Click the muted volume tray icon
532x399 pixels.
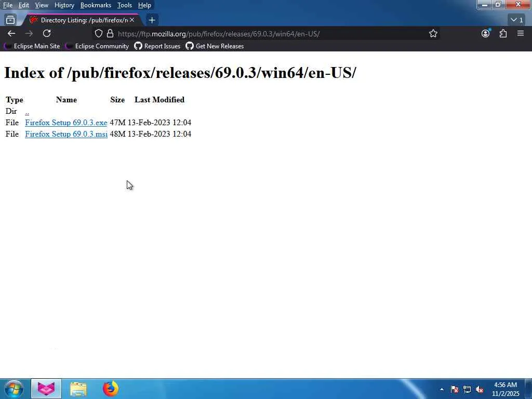tap(480, 389)
